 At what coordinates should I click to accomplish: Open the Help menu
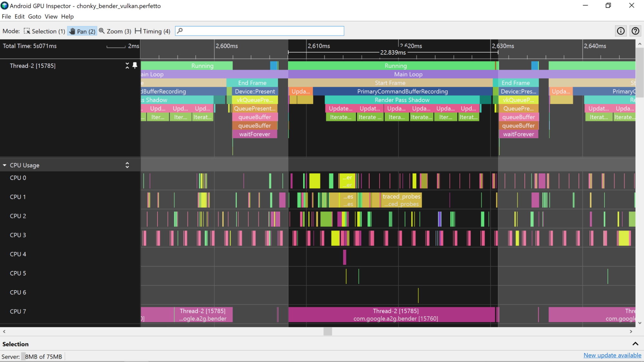pos(67,16)
